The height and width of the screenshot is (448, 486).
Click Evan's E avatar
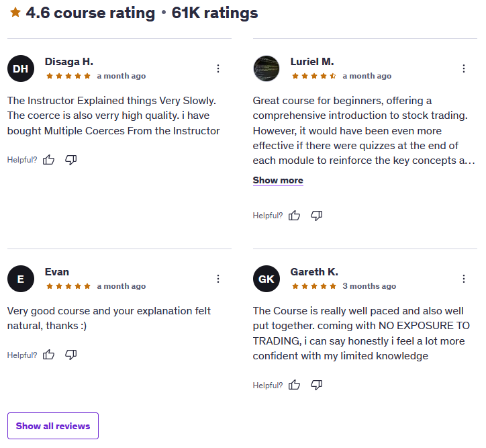(x=21, y=279)
